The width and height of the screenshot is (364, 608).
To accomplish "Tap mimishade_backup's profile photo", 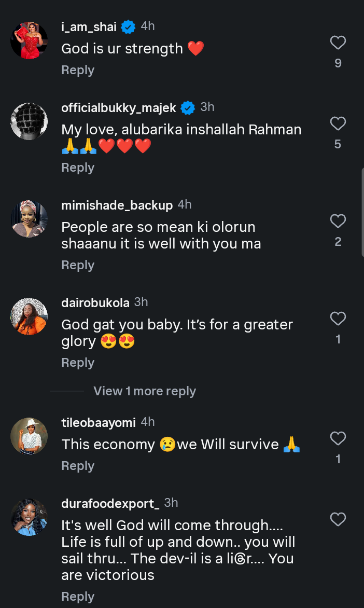I will [x=29, y=219].
